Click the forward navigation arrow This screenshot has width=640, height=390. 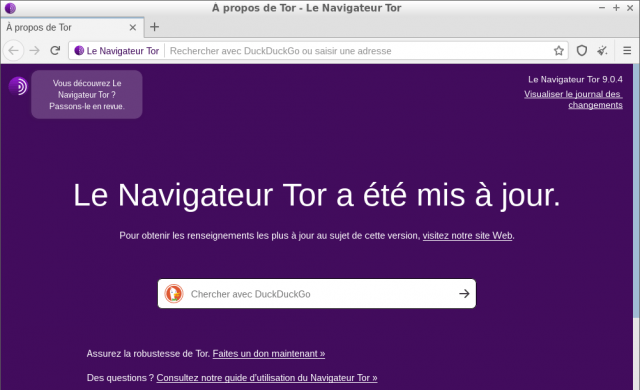click(35, 51)
